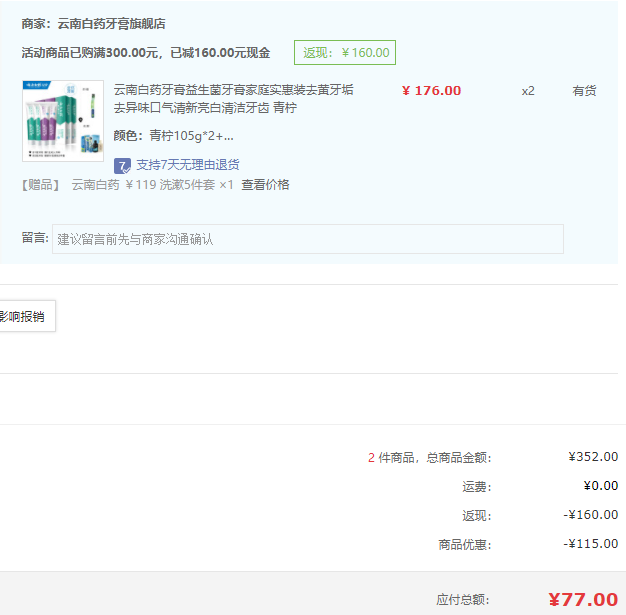
Task: Click the ¥77.00 total payable amount
Action: [583, 600]
